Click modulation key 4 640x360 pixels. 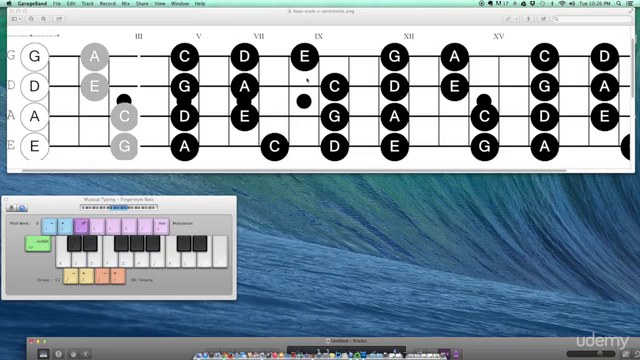click(97, 226)
